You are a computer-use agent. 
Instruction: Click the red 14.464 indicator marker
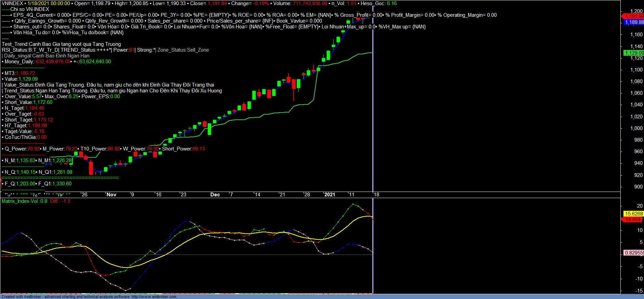(633, 220)
